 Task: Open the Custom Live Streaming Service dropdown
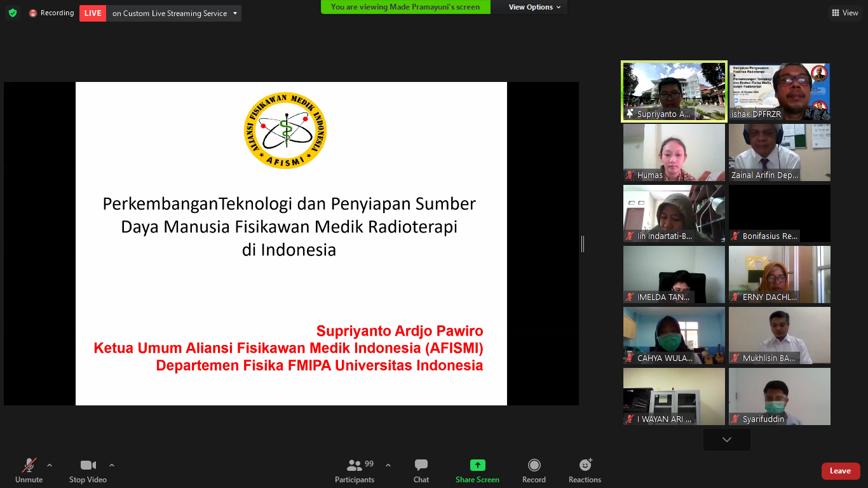(174, 13)
